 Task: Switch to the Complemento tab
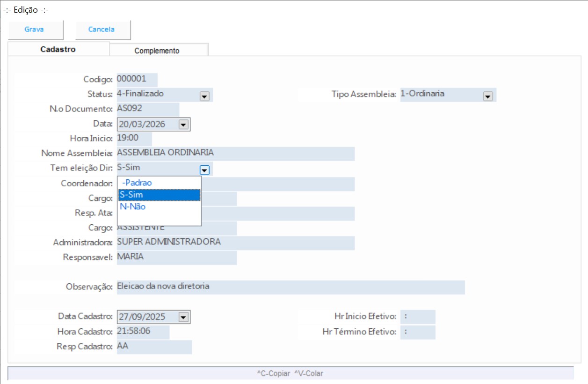pyautogui.click(x=157, y=51)
